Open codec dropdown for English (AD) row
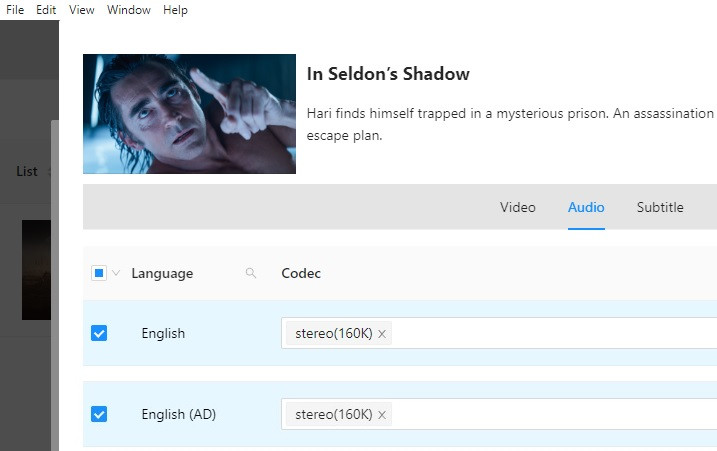717x451 pixels. click(x=550, y=413)
